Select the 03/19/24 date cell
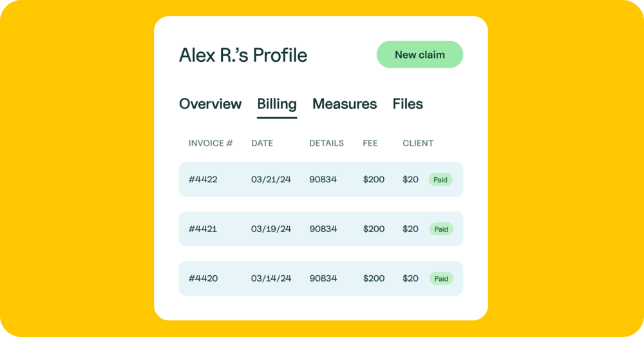This screenshot has width=644, height=337. (271, 229)
